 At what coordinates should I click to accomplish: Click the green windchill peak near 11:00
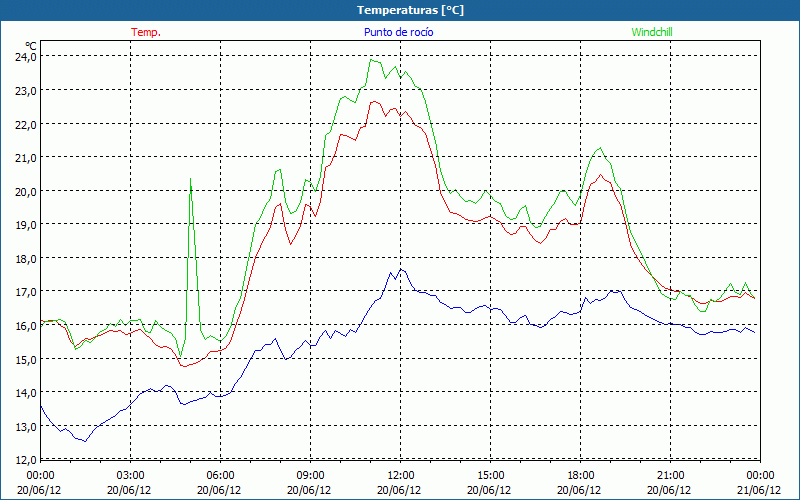point(372,60)
